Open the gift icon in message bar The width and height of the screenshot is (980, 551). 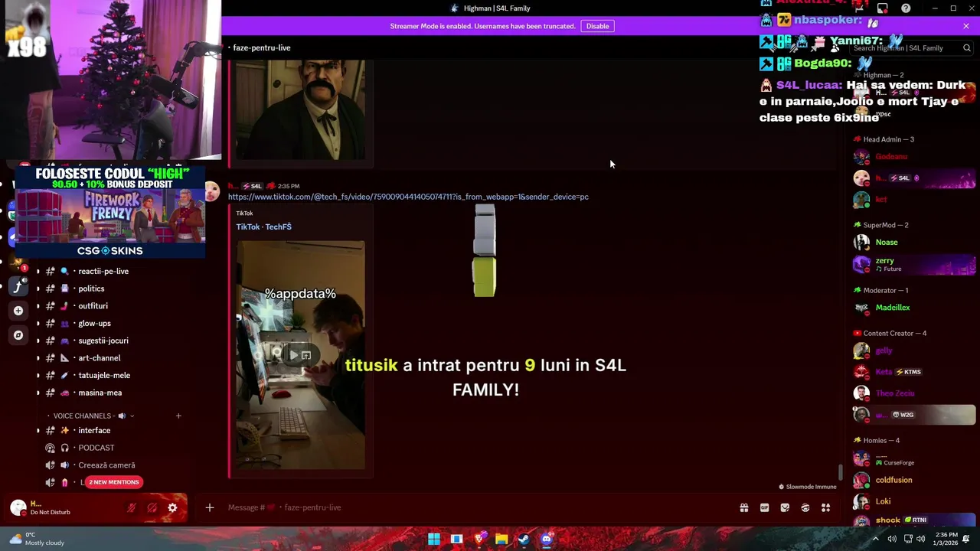point(743,507)
